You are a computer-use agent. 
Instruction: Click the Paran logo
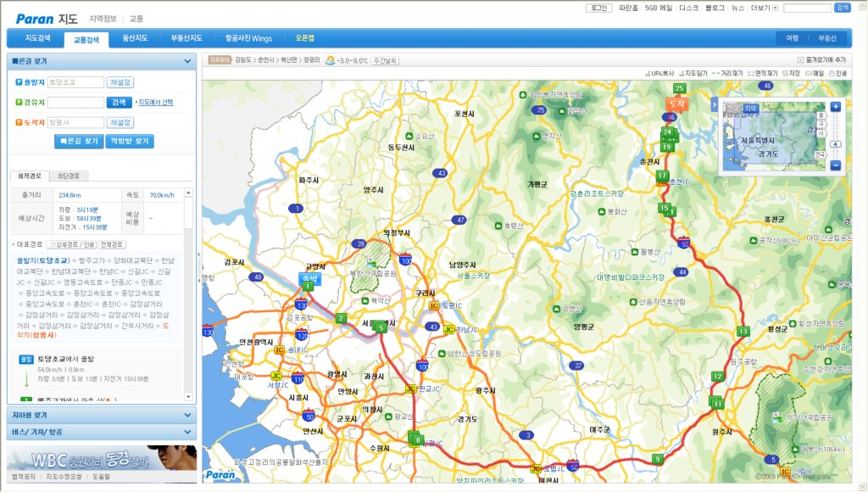point(35,19)
